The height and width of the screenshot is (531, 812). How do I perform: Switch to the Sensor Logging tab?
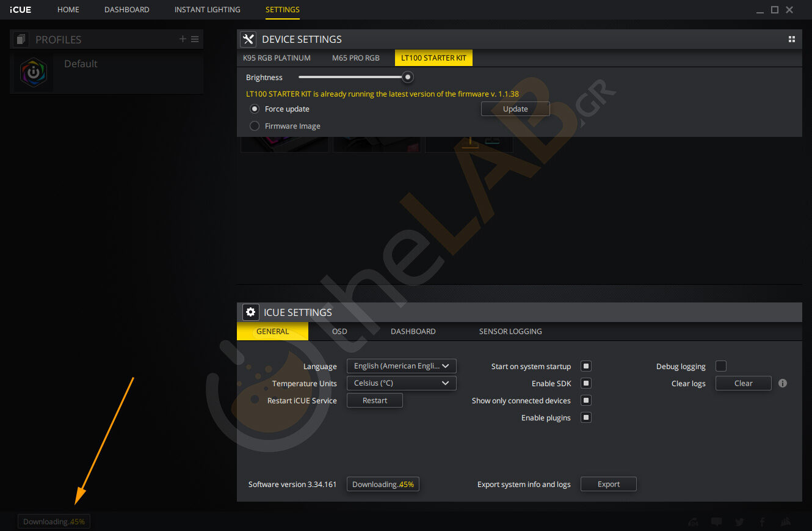click(x=510, y=331)
